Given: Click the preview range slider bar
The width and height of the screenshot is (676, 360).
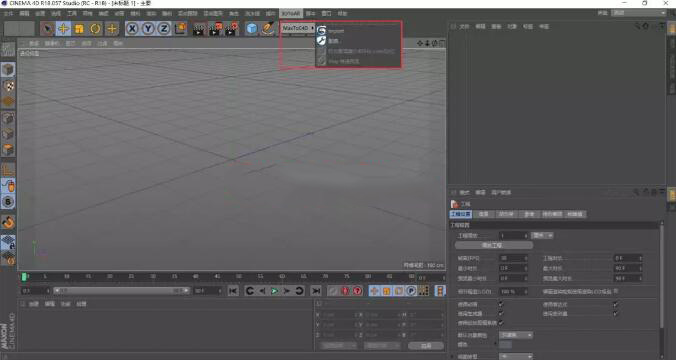Looking at the screenshot, I should 121,291.
